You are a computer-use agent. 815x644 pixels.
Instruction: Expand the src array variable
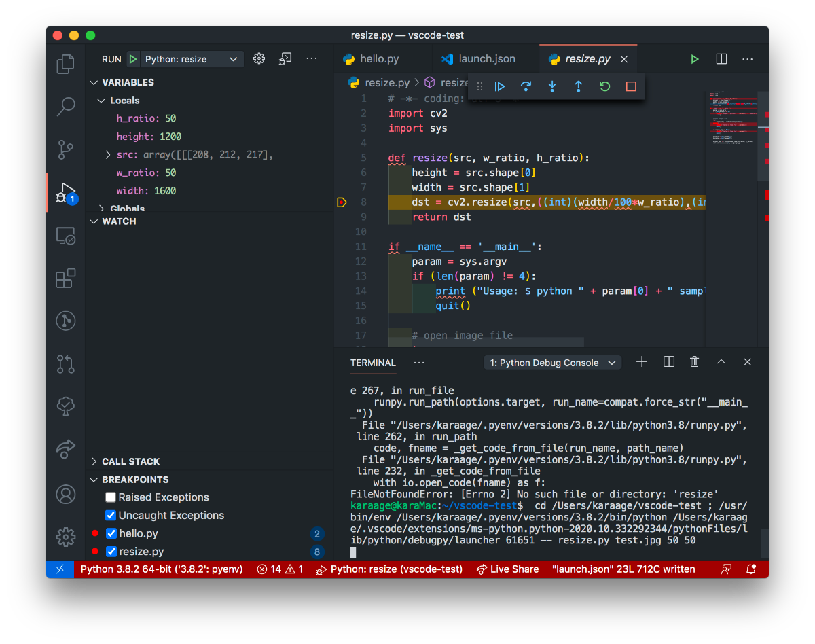click(x=108, y=155)
